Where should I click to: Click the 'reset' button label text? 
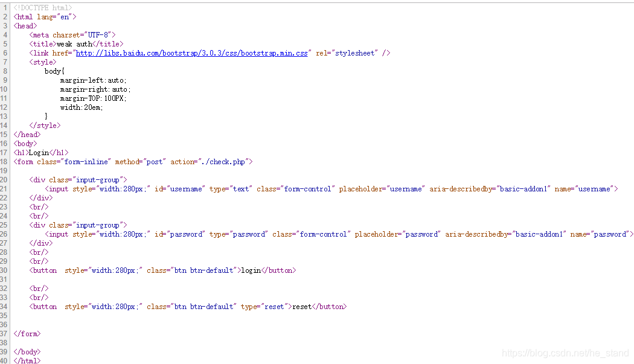[x=302, y=307]
